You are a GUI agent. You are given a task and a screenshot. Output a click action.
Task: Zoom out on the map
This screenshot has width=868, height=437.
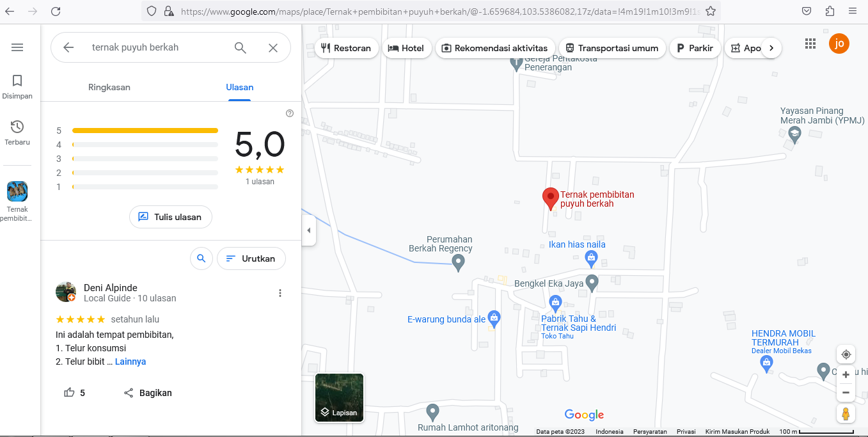(x=846, y=392)
